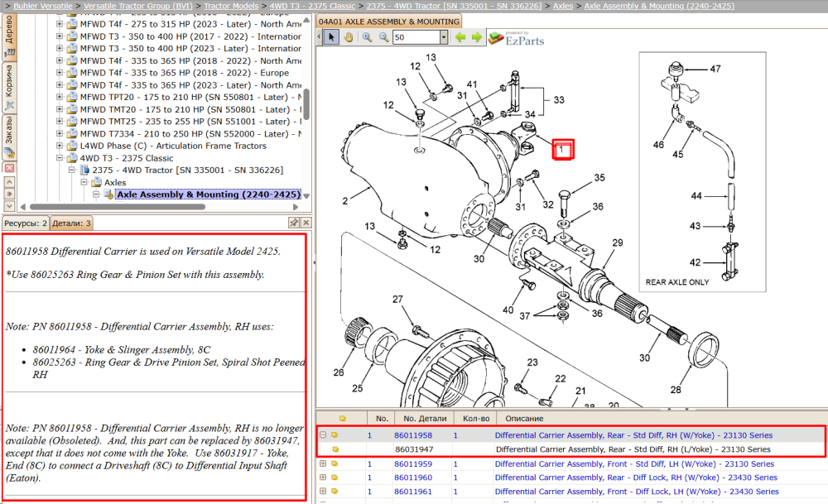Select MFWD T7334 210 to 250 HP item
This screenshot has width=828, height=504.
pos(190,133)
